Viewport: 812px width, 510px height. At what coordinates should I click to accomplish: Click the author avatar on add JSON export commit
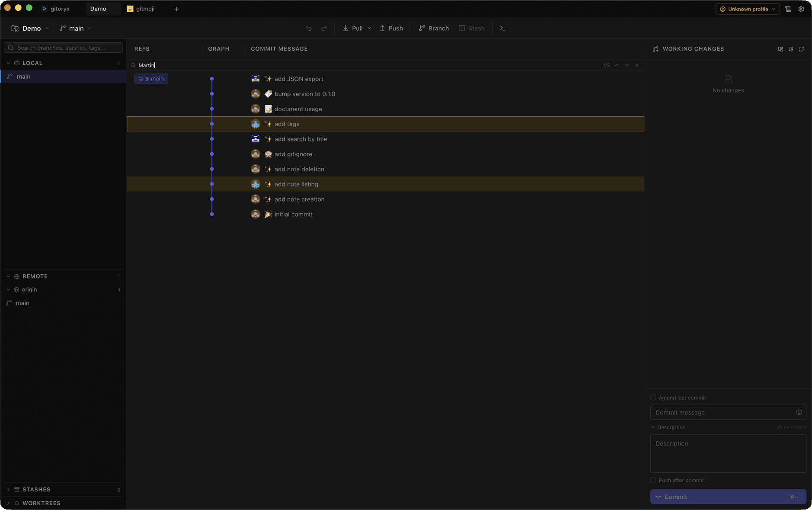point(256,79)
